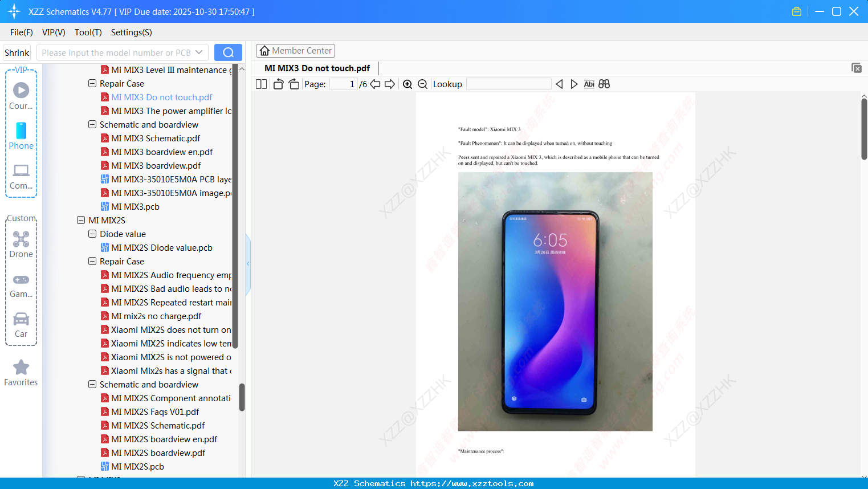The height and width of the screenshot is (489, 868).
Task: Open advanced search with the binoculars icon
Action: 604,84
